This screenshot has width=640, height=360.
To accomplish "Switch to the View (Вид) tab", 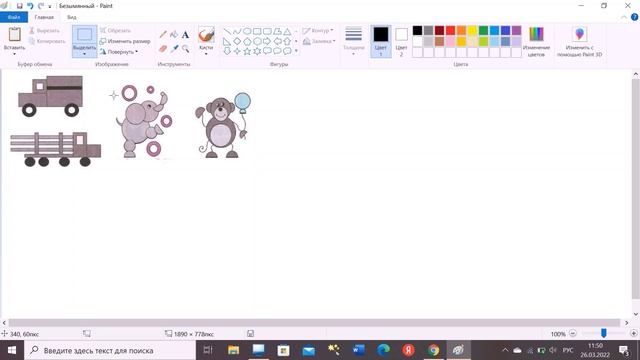I will pos(71,17).
